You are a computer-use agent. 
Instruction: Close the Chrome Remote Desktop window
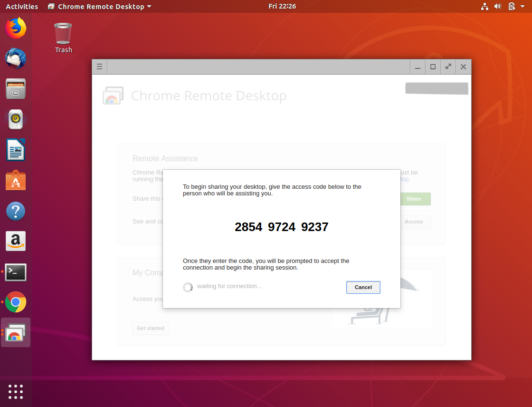pos(464,67)
